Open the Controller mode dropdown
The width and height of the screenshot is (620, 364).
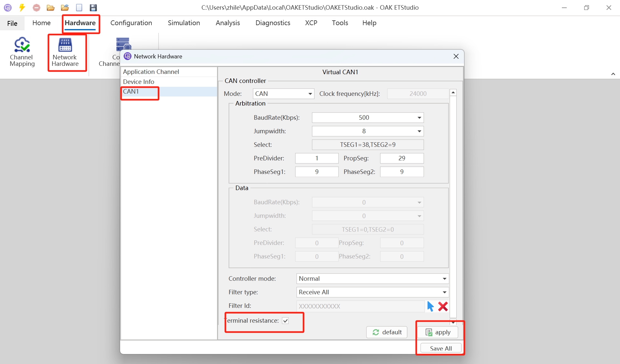click(372, 278)
